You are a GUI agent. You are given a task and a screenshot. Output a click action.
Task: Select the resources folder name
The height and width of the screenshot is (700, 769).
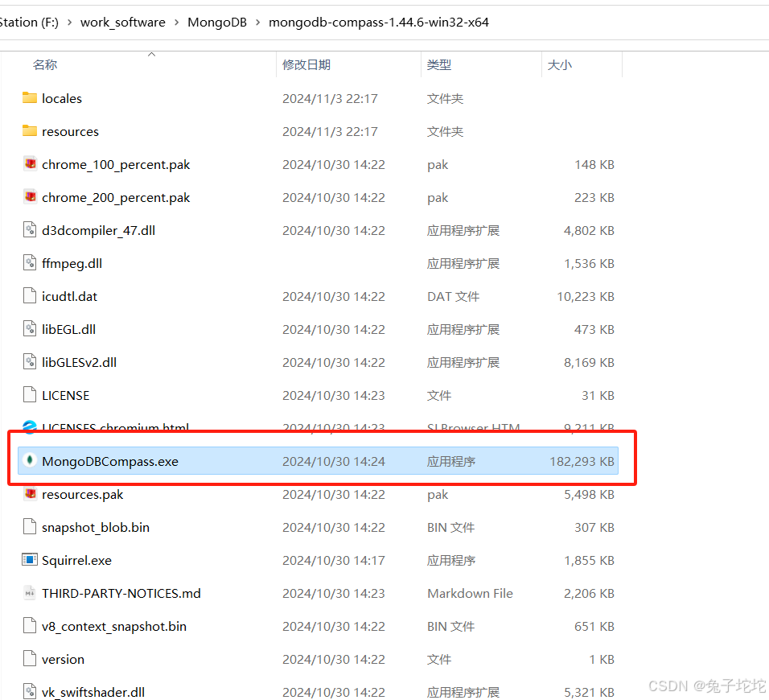[70, 131]
